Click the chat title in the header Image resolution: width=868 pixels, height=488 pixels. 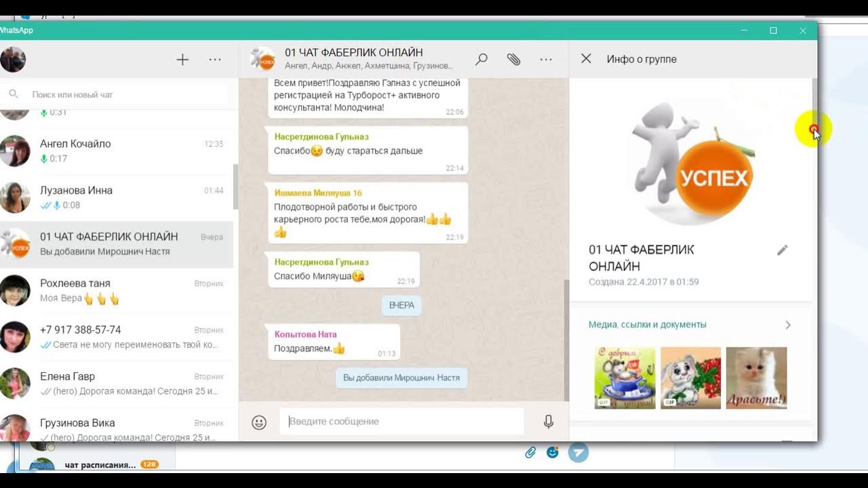coord(354,53)
